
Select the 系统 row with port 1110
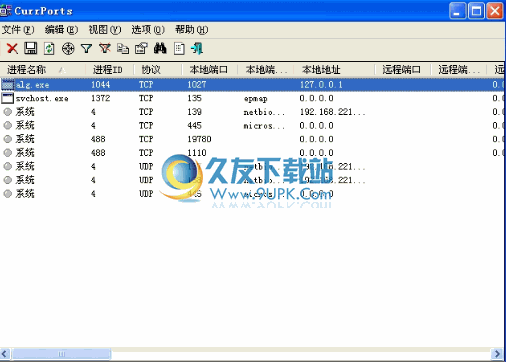252,153
